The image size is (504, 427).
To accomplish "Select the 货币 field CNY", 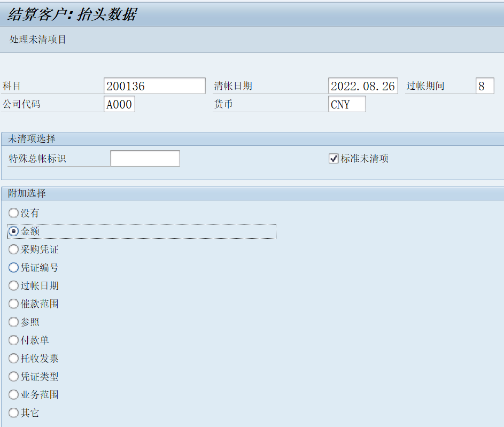I will 347,104.
